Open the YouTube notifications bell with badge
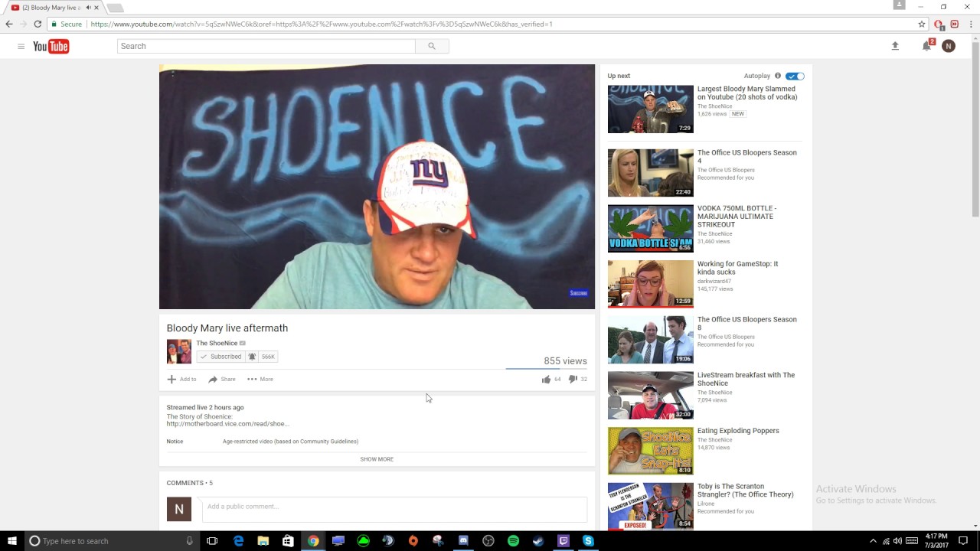 [927, 46]
